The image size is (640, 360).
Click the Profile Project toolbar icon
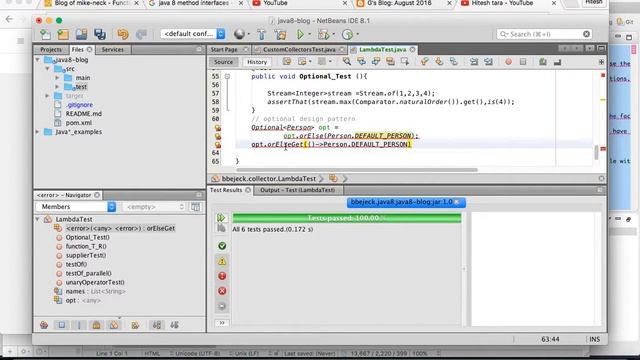[x=347, y=35]
